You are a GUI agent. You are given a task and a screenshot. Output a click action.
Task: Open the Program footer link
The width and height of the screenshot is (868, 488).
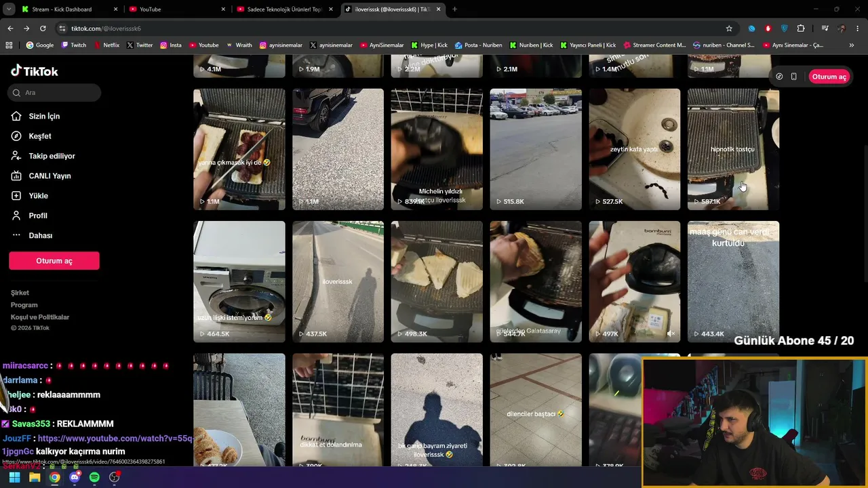pos(24,305)
